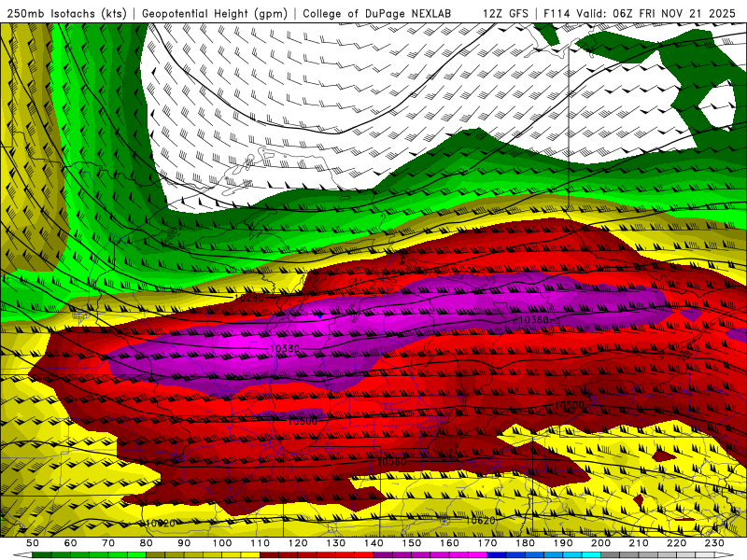This screenshot has width=747, height=560.
Task: Click the 230 knot color scale label
Action: coord(714,543)
